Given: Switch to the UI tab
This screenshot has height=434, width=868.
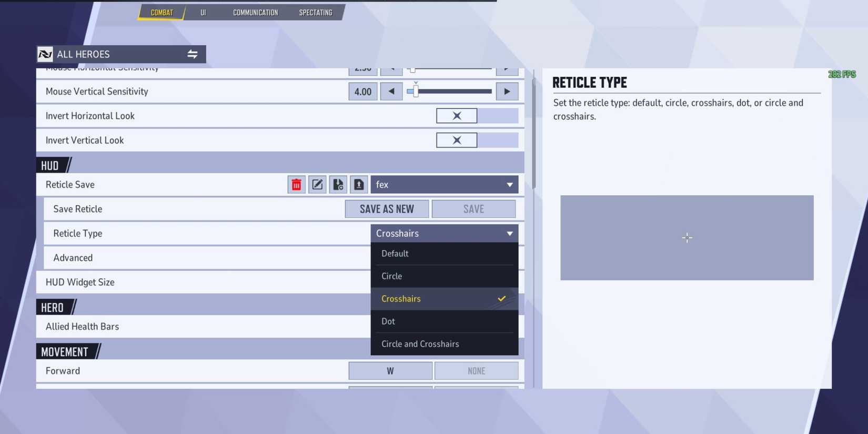Looking at the screenshot, I should tap(203, 12).
